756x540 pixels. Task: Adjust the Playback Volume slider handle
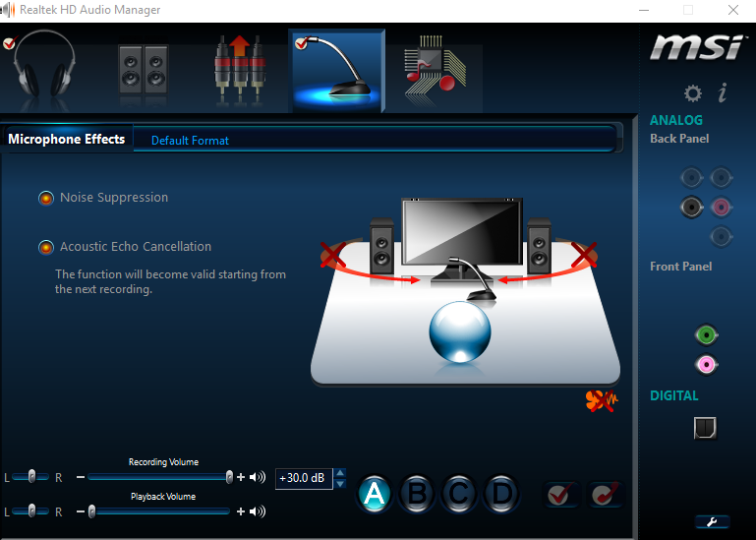[91, 511]
